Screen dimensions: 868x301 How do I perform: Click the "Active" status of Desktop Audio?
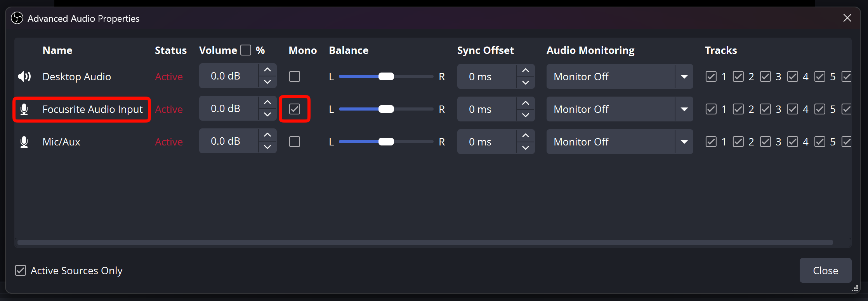coord(169,77)
